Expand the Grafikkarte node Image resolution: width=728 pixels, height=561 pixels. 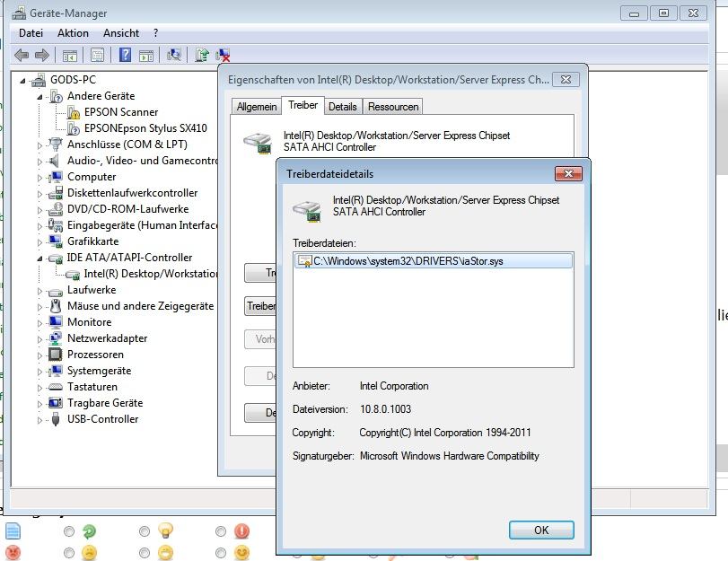39,242
